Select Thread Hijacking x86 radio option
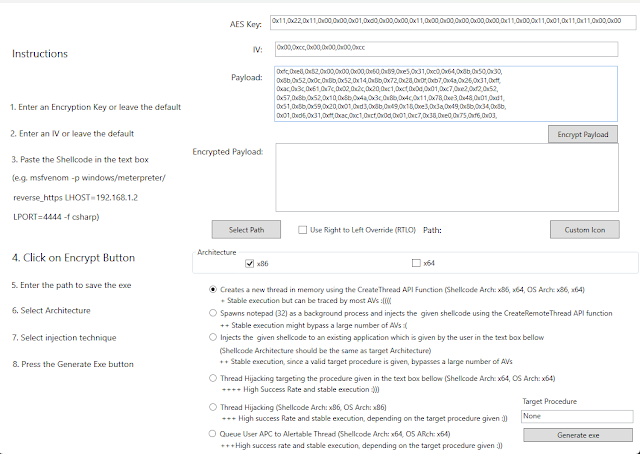640x454 pixels. [213, 407]
